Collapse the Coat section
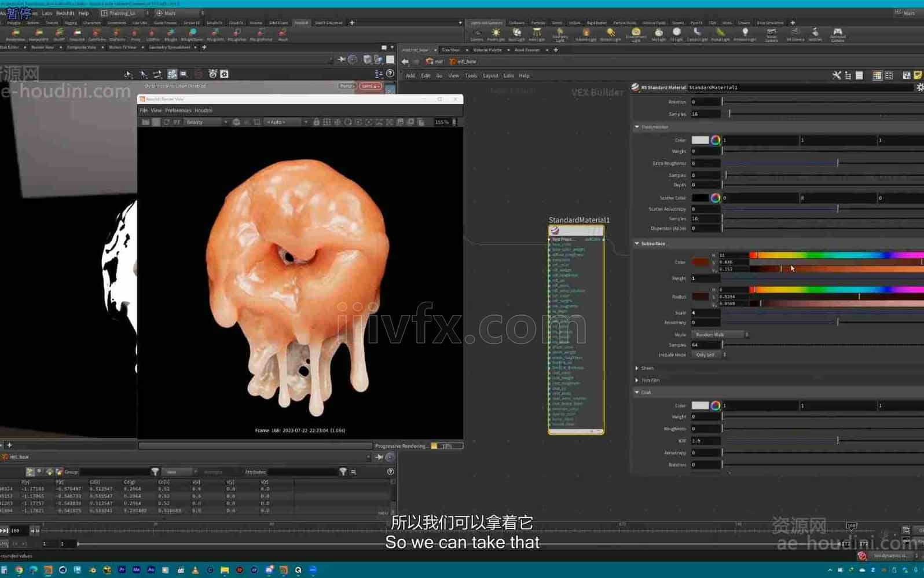Screen dimensions: 924x578 point(637,393)
